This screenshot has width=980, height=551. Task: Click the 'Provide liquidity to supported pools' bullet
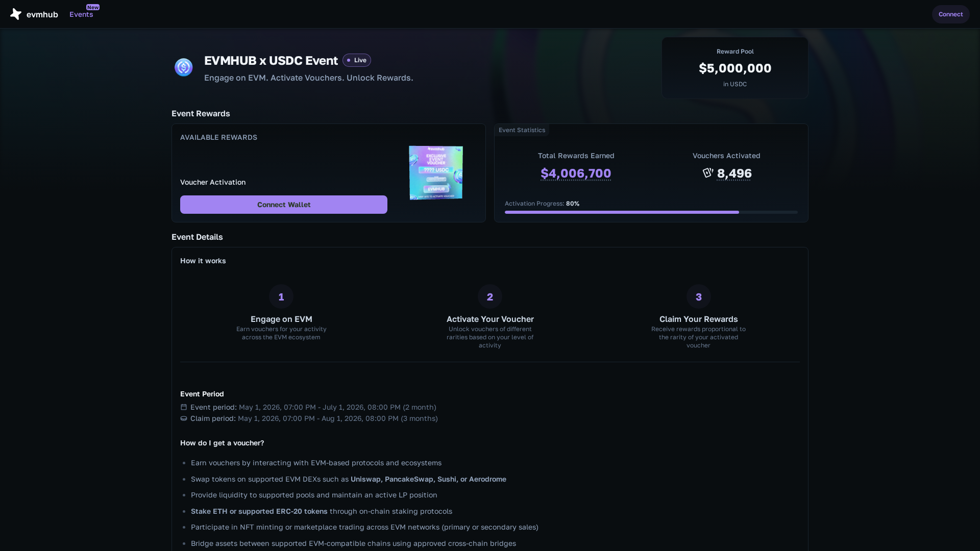(x=314, y=495)
